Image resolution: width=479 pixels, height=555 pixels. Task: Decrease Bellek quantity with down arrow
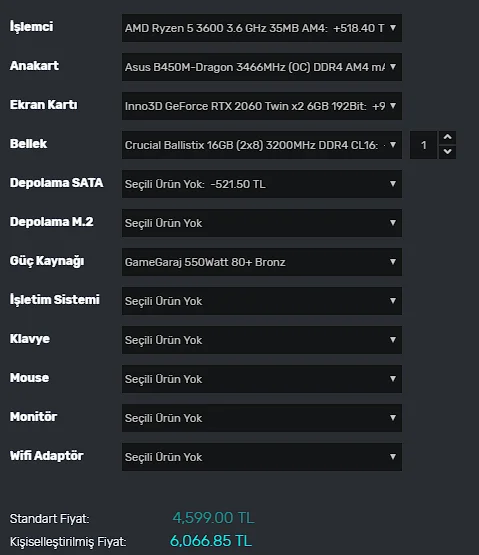447,152
